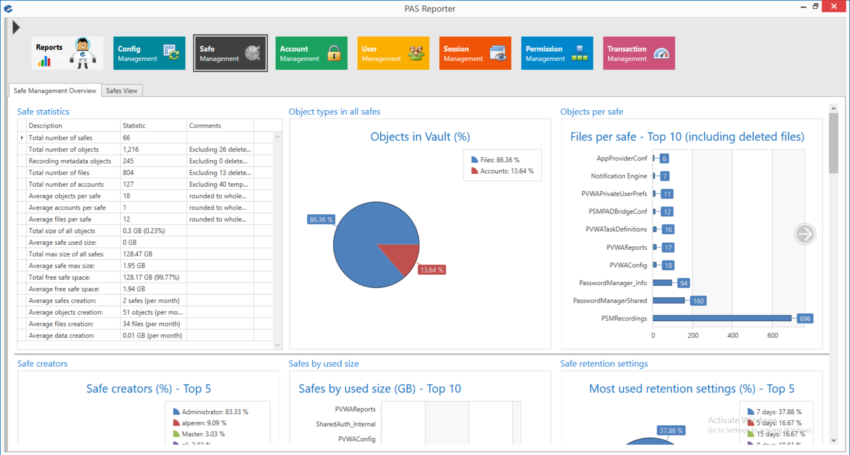Open the Permission Management tile
Viewport: 850px width, 455px height.
(x=556, y=53)
